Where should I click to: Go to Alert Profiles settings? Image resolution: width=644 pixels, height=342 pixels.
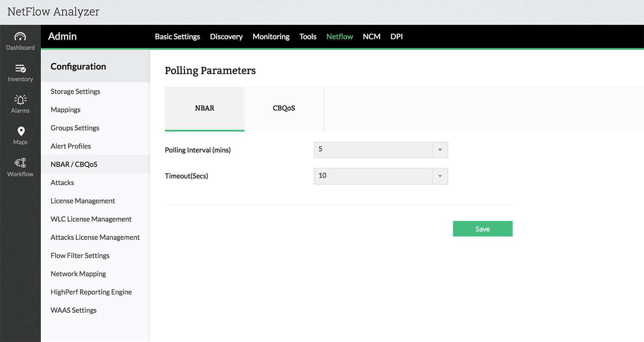(x=70, y=146)
